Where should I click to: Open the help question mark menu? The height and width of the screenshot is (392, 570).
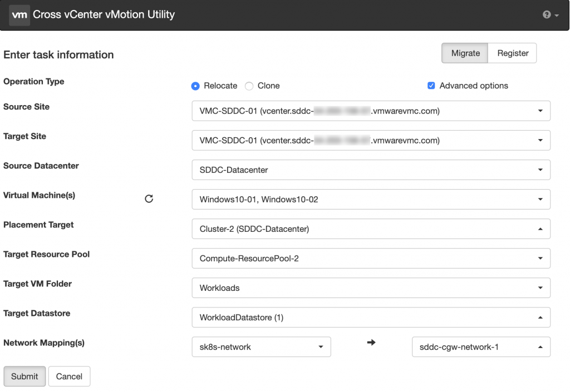coord(550,15)
